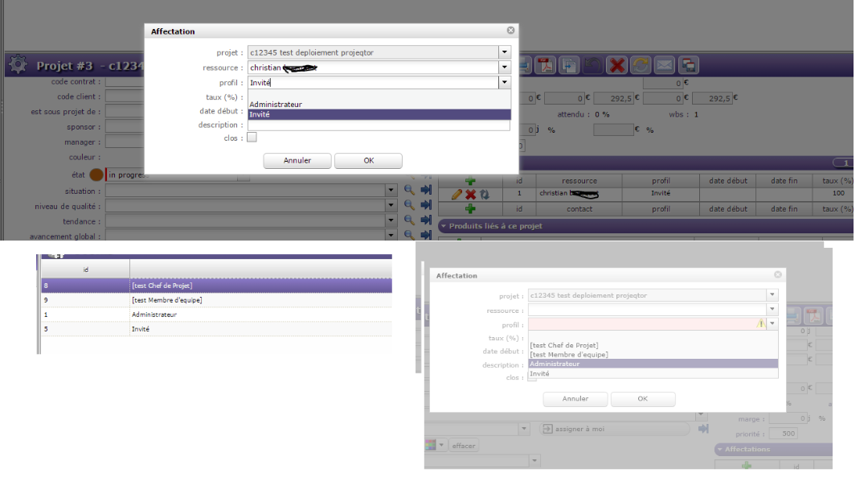The height and width of the screenshot is (502, 868).
Task: Remove the christian affectation row with red X
Action: point(471,194)
